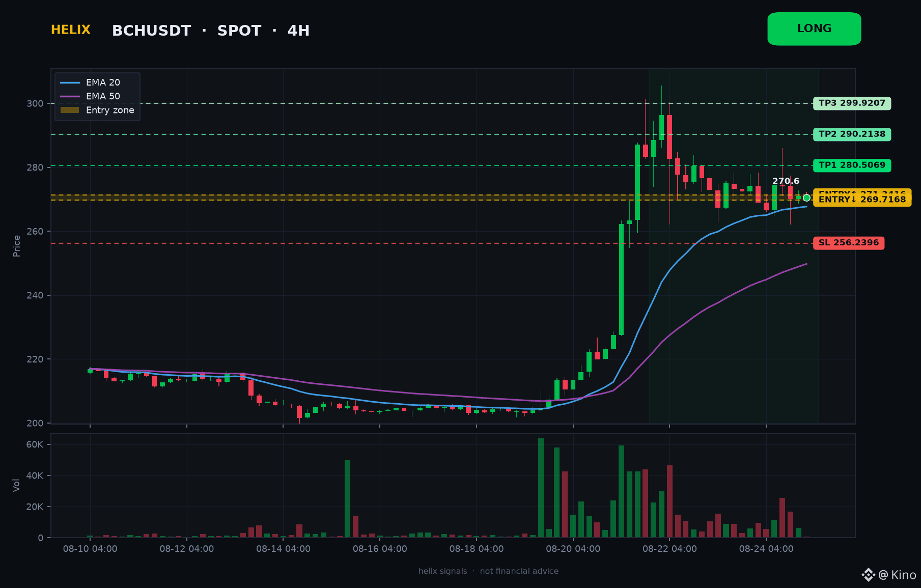Click the TP1 280.5069 target label
This screenshot has height=588, width=921.
[852, 165]
